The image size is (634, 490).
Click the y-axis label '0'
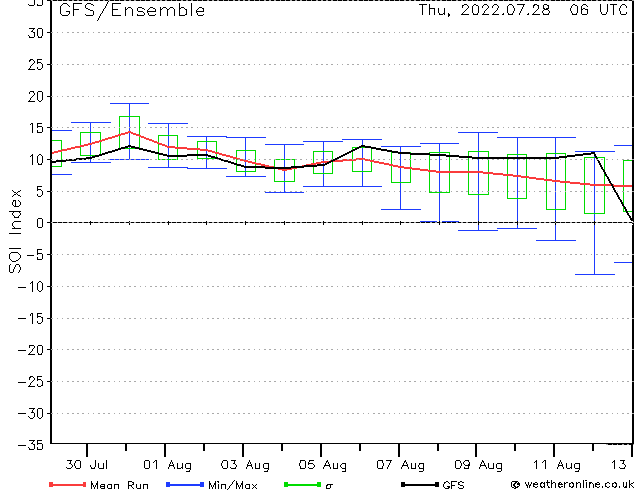tap(40, 223)
